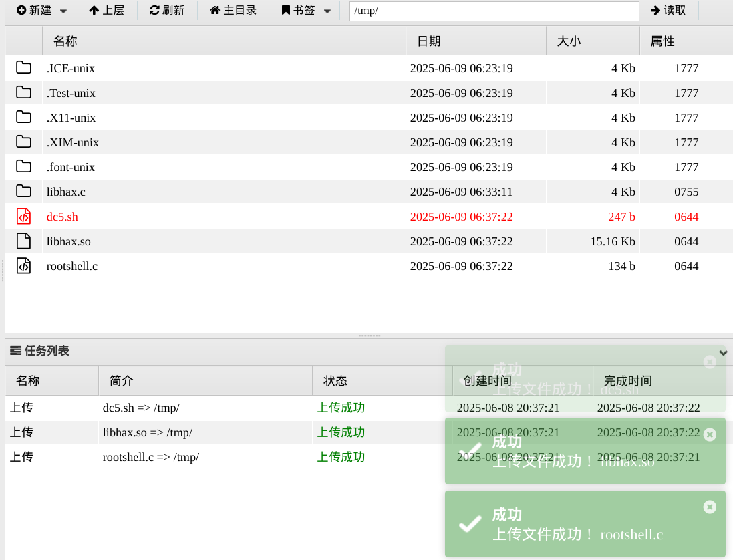This screenshot has width=733, height=560.
Task: Go up one level with 上层
Action: (107, 10)
